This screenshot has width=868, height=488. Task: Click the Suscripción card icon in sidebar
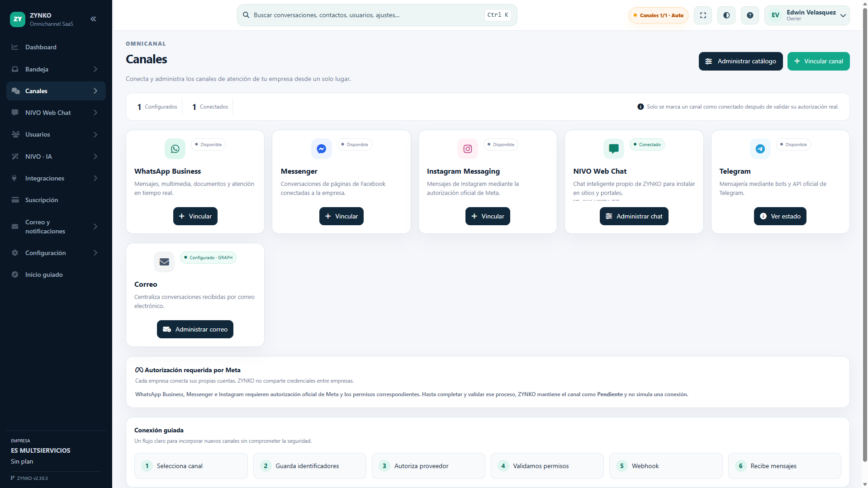(15, 200)
